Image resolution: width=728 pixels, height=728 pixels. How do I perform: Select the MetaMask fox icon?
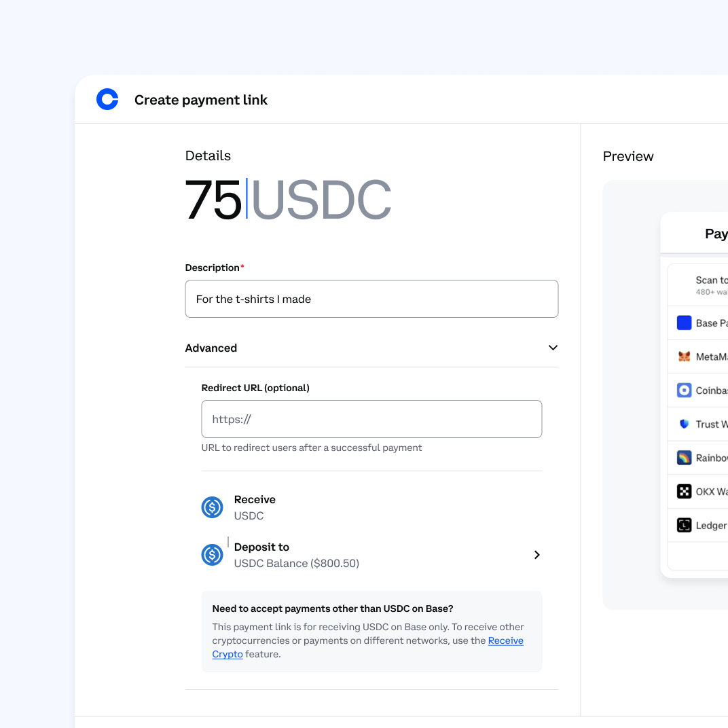684,357
